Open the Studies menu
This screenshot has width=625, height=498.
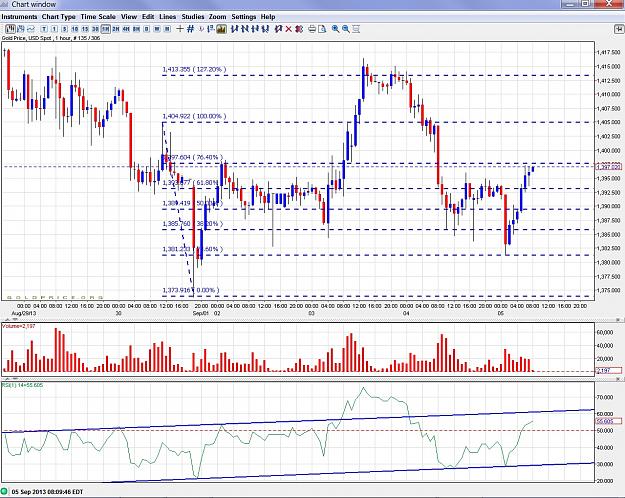coord(193,17)
